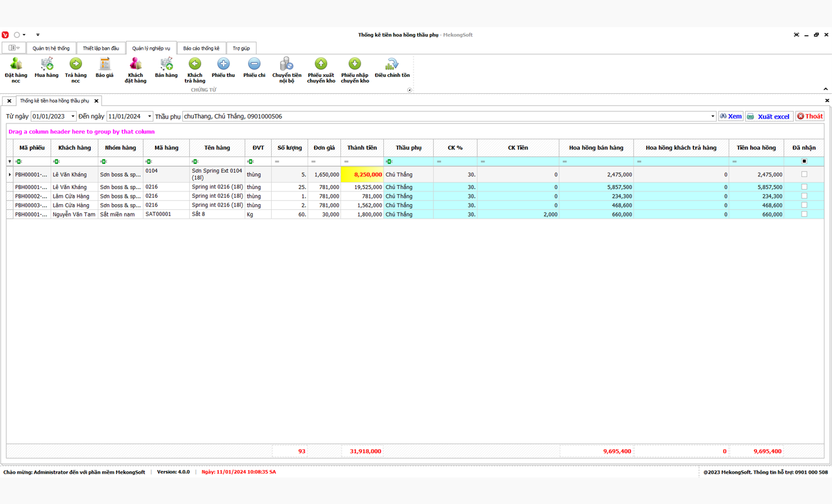Viewport: 832px width, 504px height.
Task: Click the highlighted 8,250,000 Thành tiền cell
Action: 362,175
